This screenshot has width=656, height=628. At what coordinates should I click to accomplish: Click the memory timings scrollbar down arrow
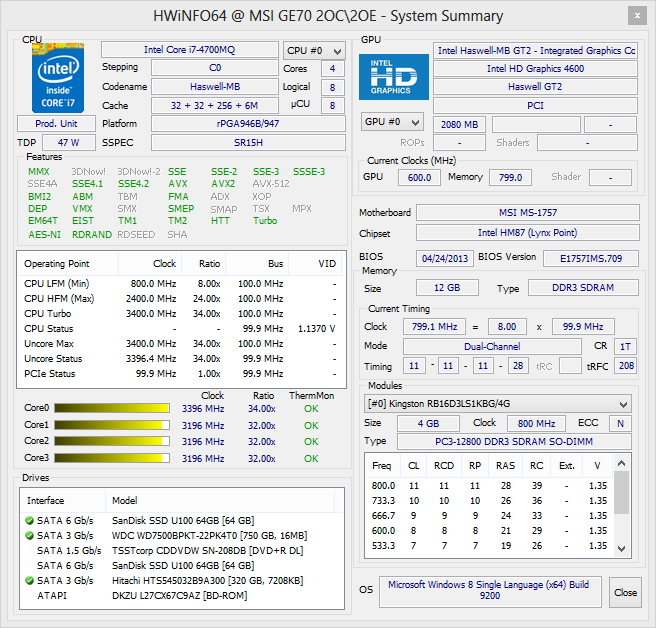coord(622,549)
